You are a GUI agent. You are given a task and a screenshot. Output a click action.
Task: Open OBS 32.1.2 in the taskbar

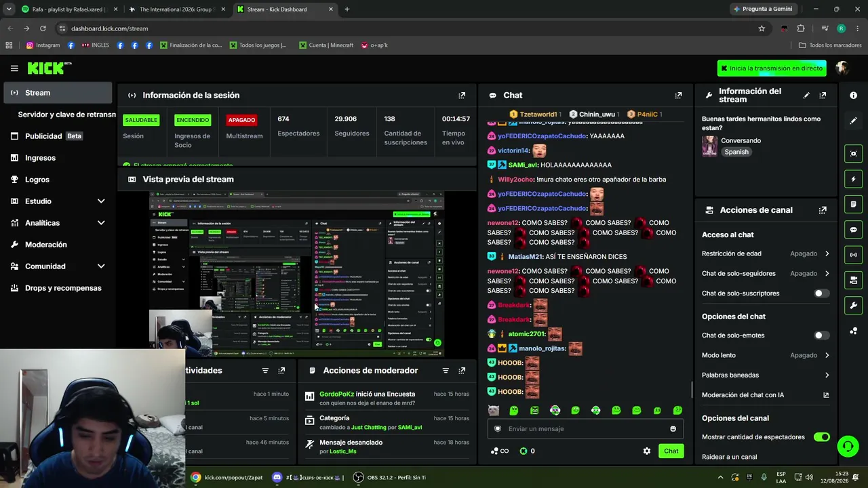point(390,477)
